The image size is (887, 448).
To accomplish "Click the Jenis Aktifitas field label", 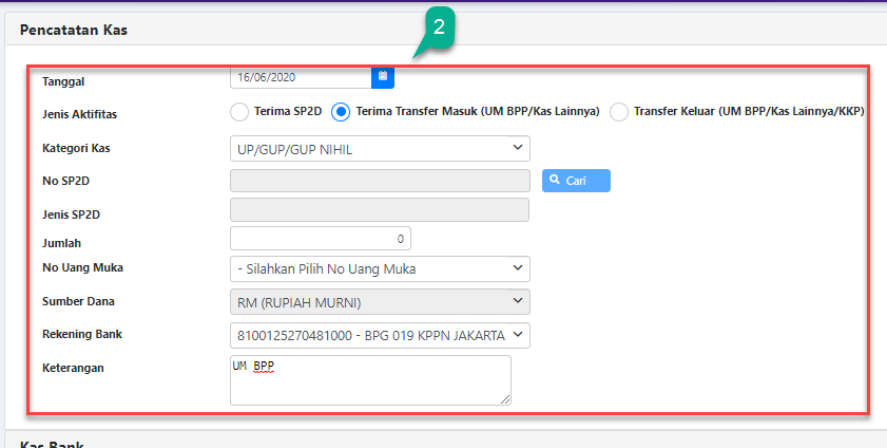I will 79,115.
